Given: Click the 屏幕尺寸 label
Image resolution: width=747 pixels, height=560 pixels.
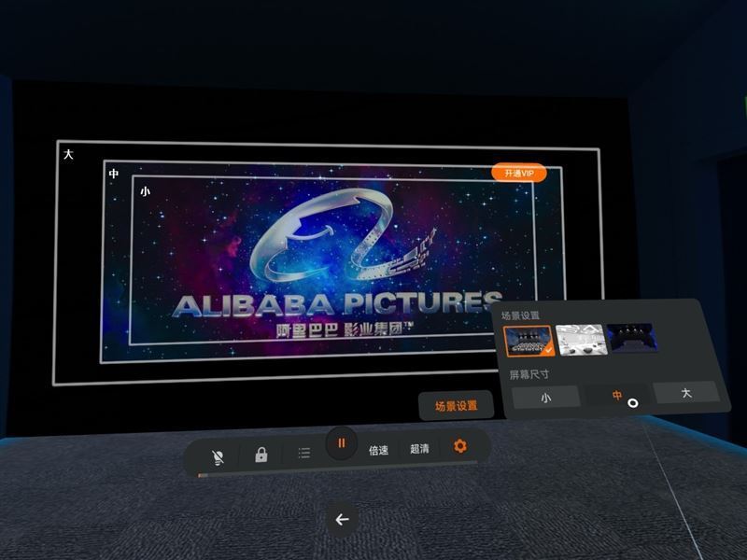Looking at the screenshot, I should pyautogui.click(x=529, y=374).
